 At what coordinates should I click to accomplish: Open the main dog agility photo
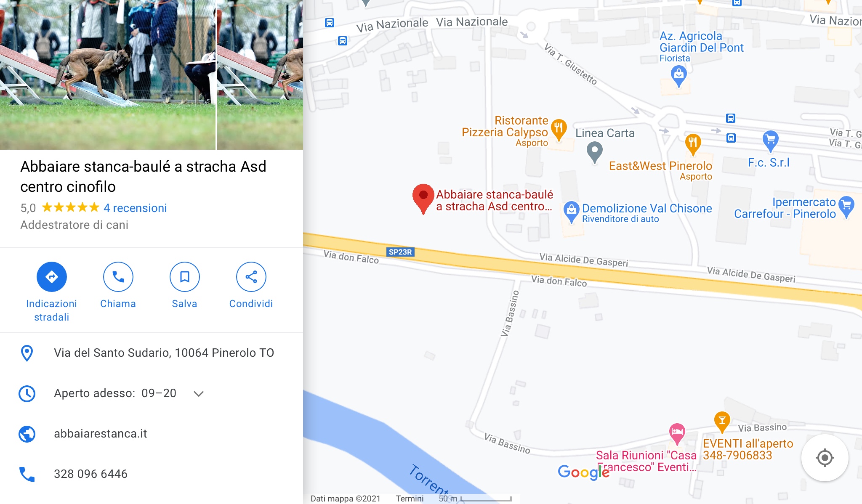click(x=107, y=75)
